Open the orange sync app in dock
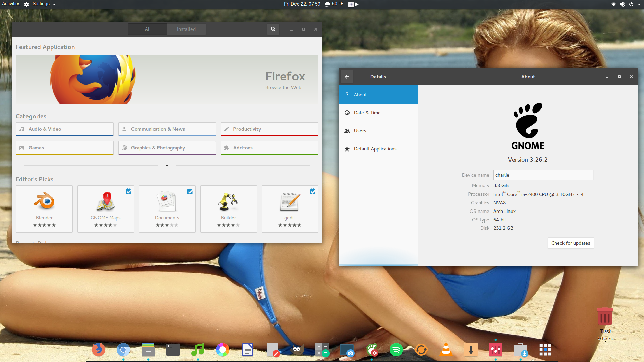Image resolution: width=644 pixels, height=362 pixels. 421,350
